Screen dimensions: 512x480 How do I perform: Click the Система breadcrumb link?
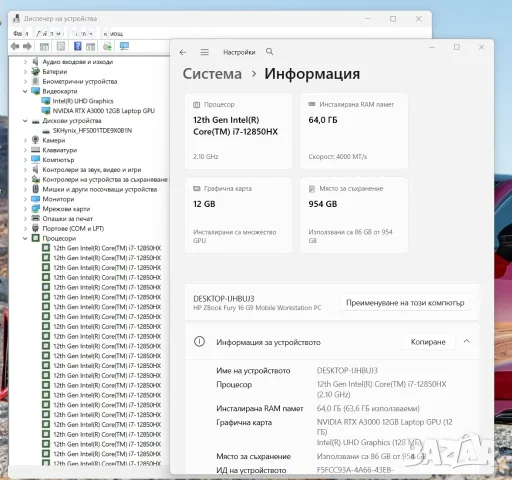point(212,74)
